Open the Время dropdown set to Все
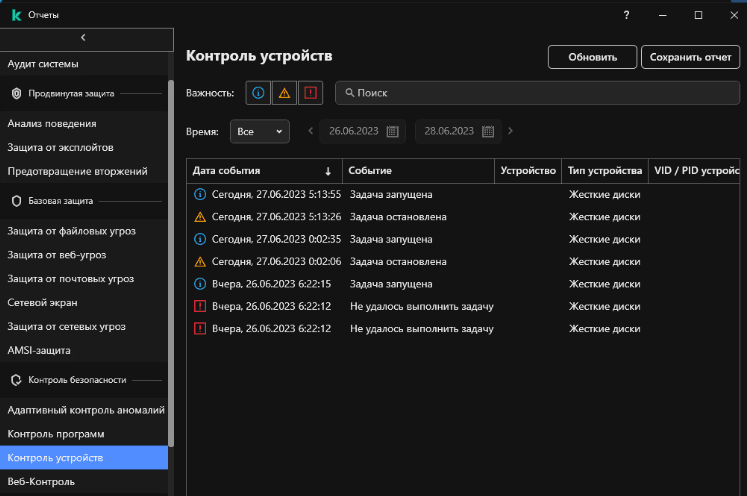 (259, 131)
